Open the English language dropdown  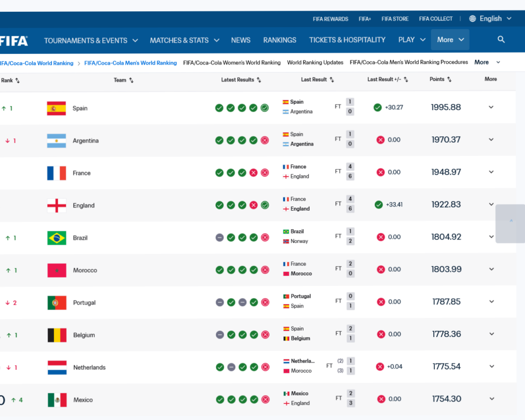coord(495,19)
